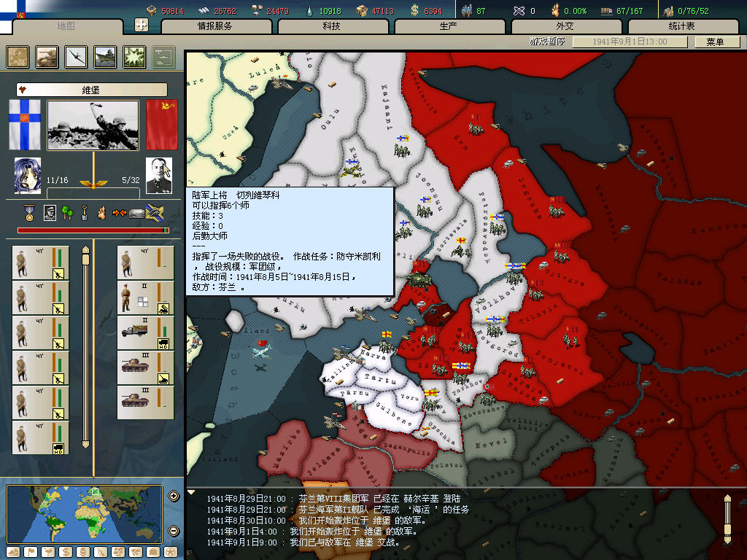Switch to the 外交 tab

[565, 26]
